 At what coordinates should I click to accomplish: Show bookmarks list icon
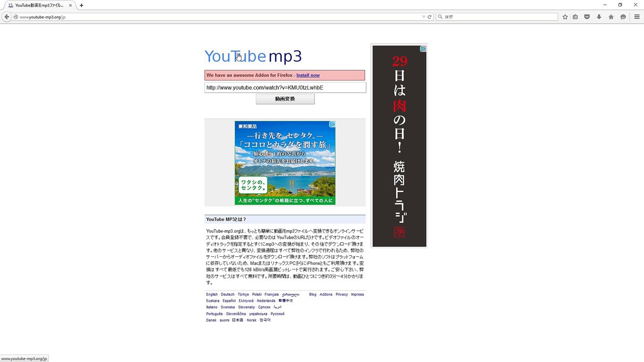(x=576, y=17)
